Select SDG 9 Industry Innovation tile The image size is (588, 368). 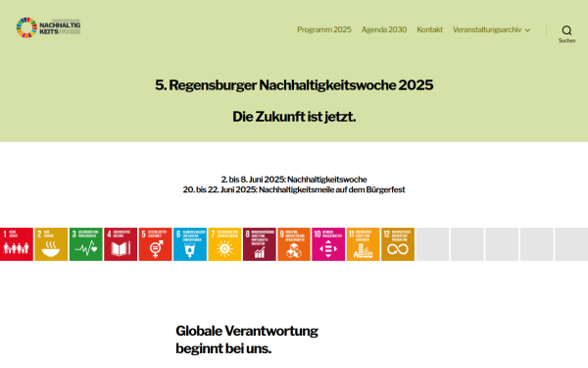(x=294, y=244)
